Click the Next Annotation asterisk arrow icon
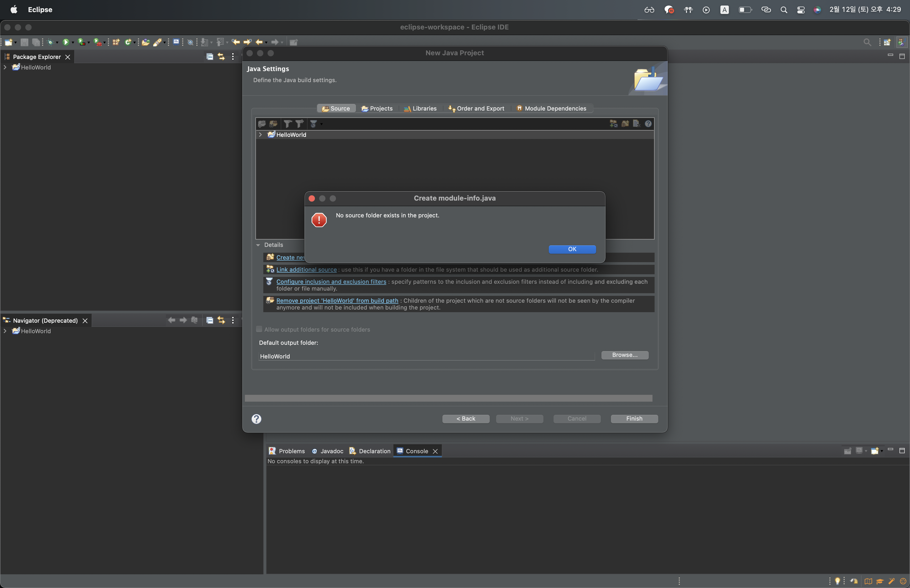 click(x=248, y=42)
